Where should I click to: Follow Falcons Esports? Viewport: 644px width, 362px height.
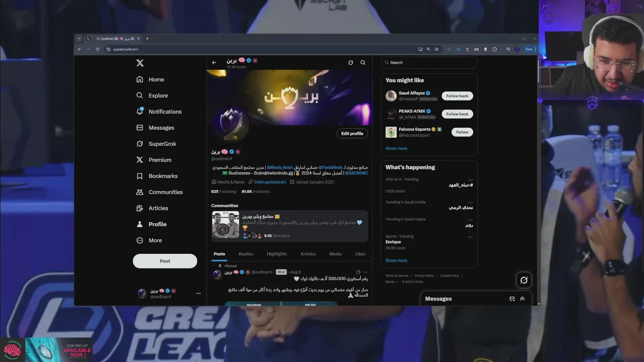point(462,132)
